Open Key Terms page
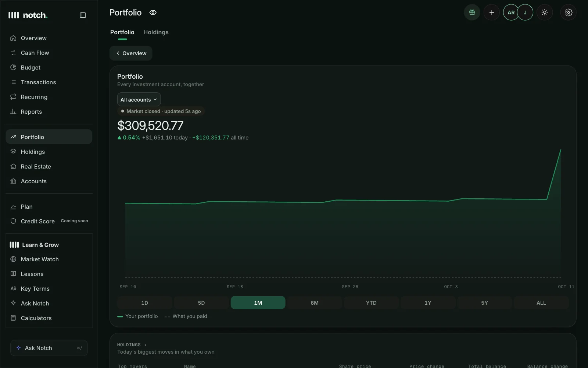588x368 pixels. [49, 289]
